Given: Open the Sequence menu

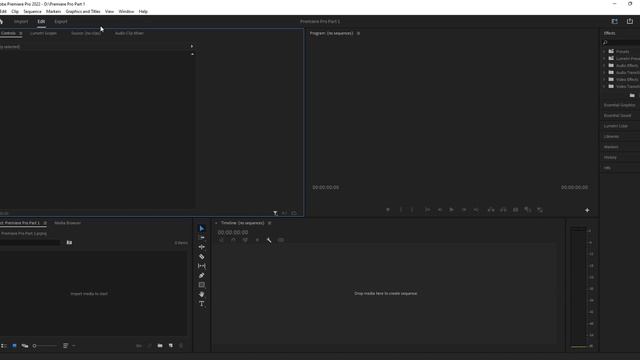Looking at the screenshot, I should (32, 11).
